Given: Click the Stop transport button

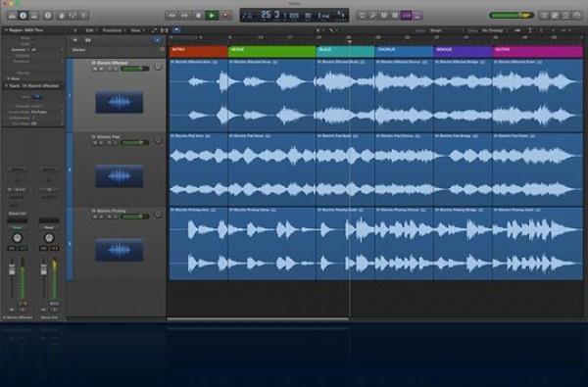Looking at the screenshot, I should [198, 16].
